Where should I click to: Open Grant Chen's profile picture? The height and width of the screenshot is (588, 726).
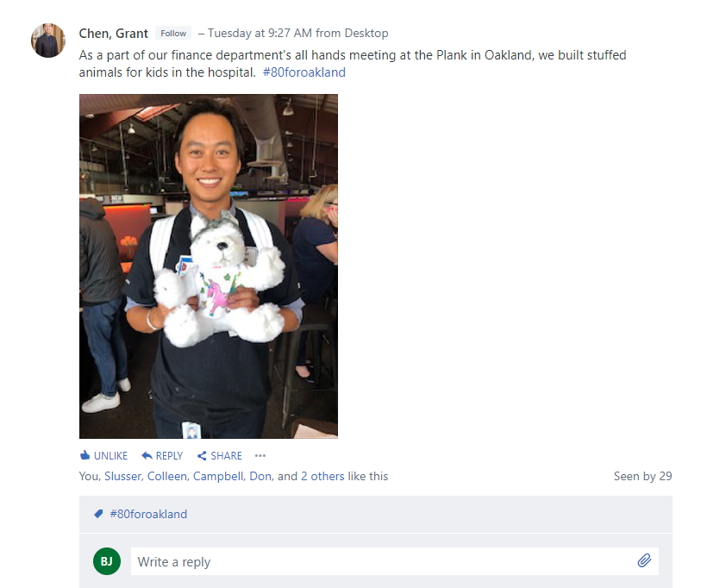[x=48, y=41]
